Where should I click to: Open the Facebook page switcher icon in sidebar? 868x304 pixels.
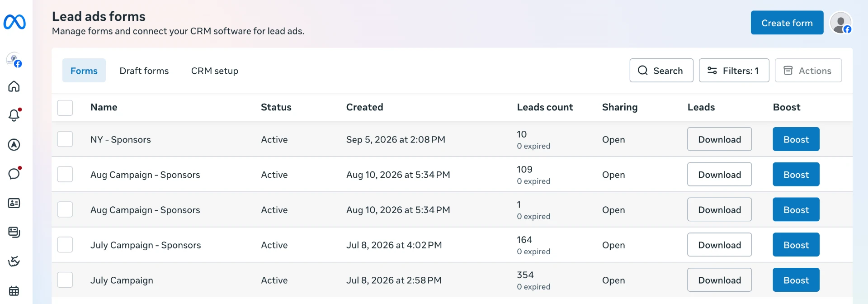[x=14, y=60]
